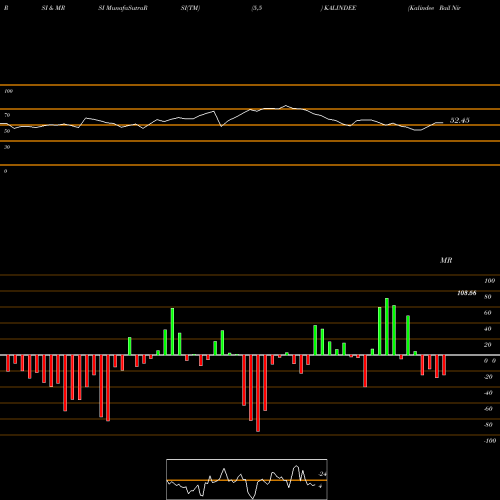The width and height of the screenshot is (500, 500).
Task: Click the -80 label on MR axis
Action: pos(488,425)
